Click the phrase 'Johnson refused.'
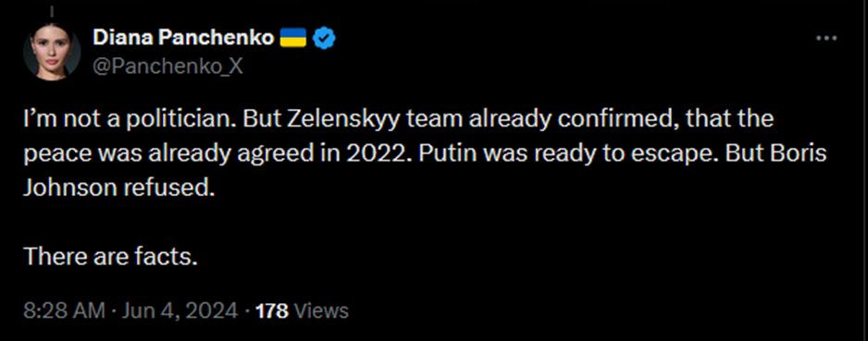This screenshot has width=868, height=341. (118, 188)
